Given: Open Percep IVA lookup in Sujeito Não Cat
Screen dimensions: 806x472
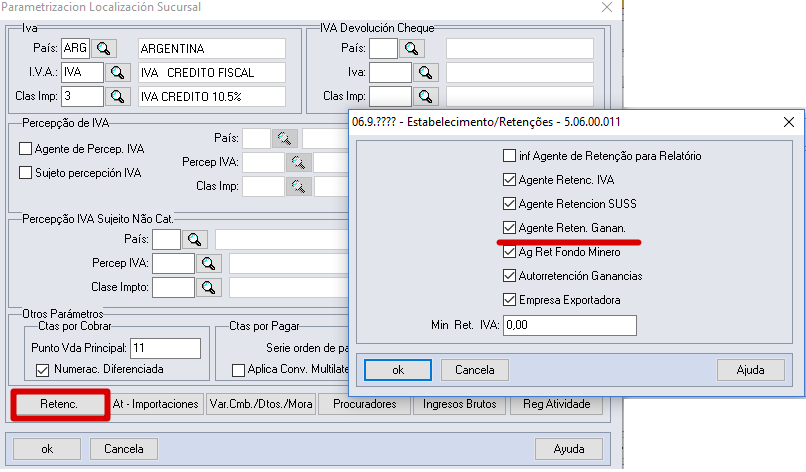Looking at the screenshot, I should click(209, 263).
